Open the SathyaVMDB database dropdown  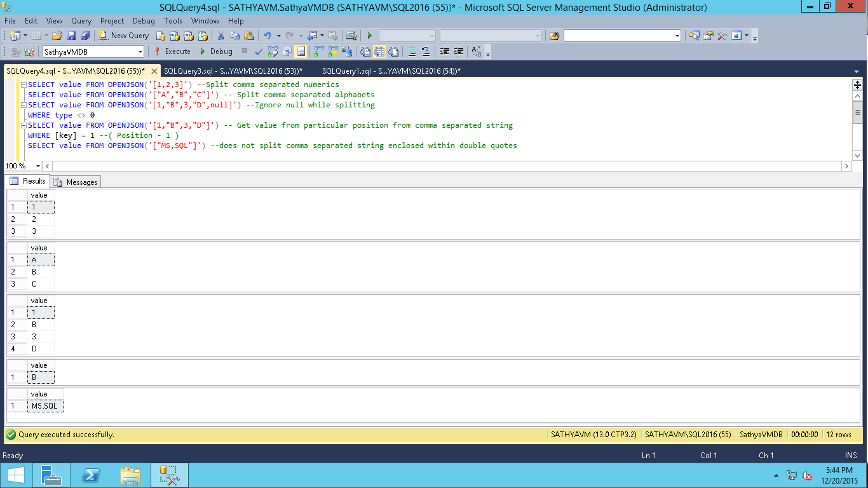[142, 51]
